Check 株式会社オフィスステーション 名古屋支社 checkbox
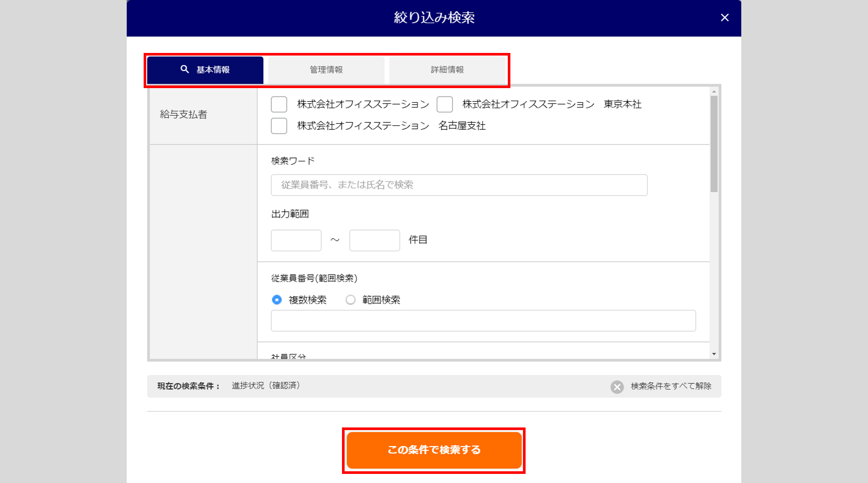The height and width of the screenshot is (483, 868). (279, 126)
